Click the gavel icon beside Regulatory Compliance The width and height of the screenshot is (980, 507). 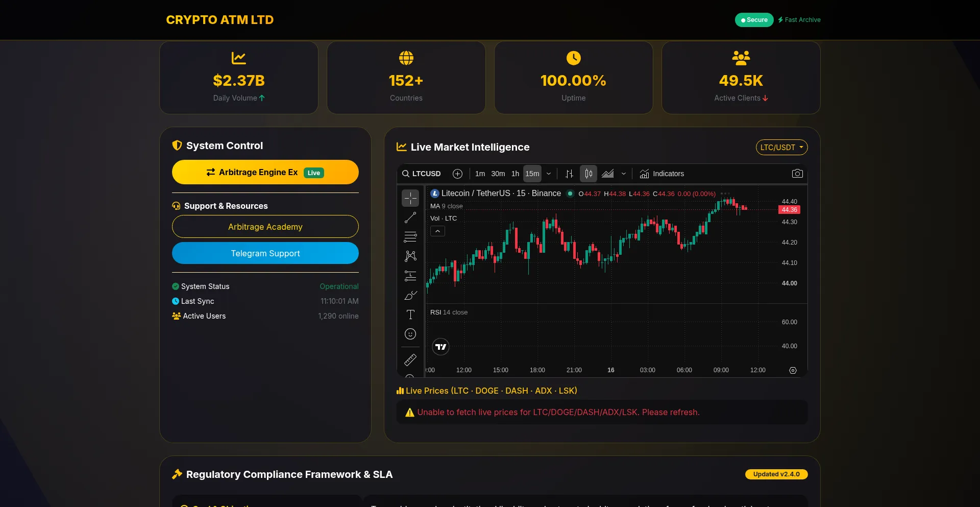pos(177,474)
